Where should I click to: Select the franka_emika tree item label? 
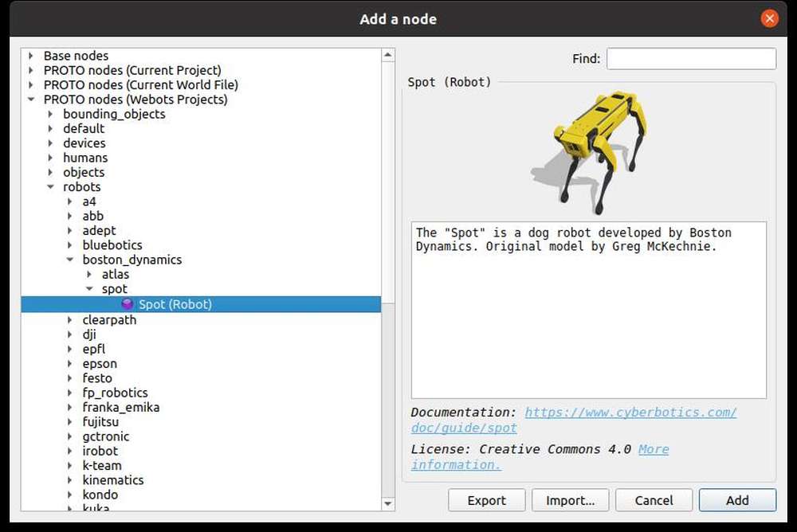point(121,407)
